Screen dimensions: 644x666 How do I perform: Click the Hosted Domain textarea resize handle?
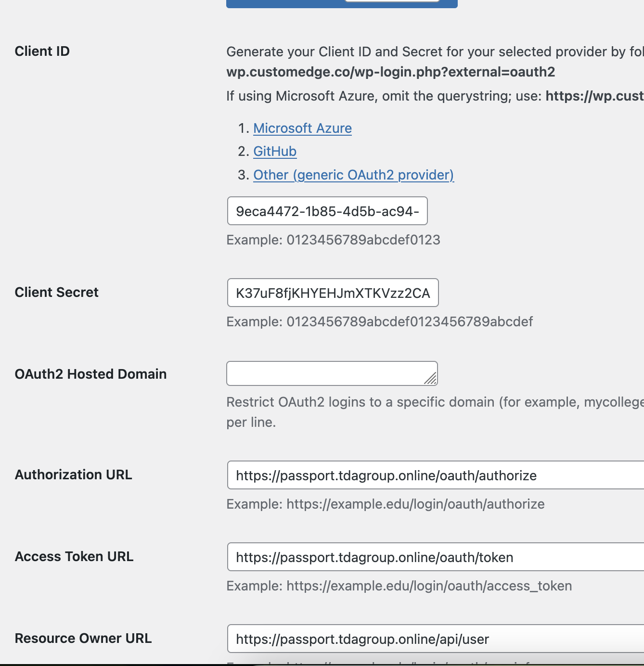pyautogui.click(x=431, y=379)
